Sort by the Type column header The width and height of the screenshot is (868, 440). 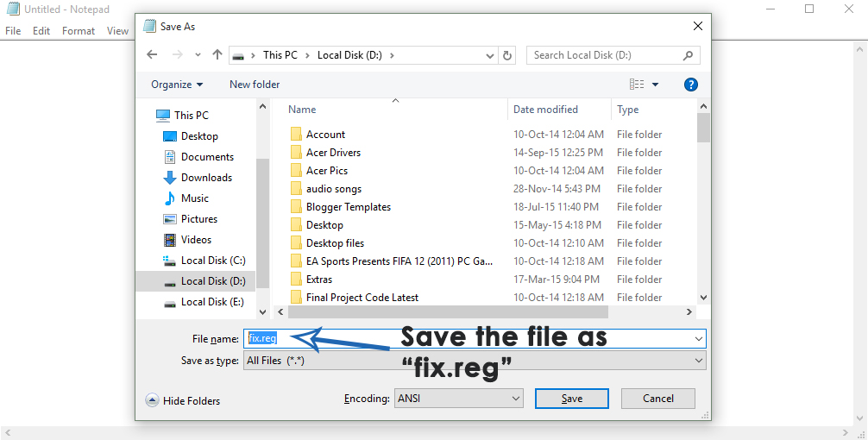[628, 110]
